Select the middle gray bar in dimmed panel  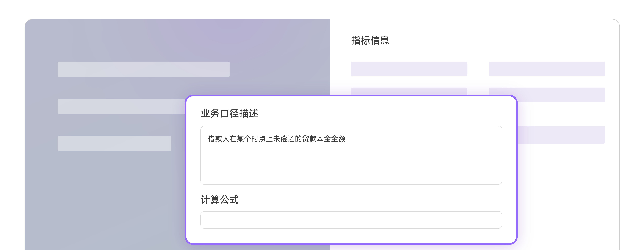(121, 106)
